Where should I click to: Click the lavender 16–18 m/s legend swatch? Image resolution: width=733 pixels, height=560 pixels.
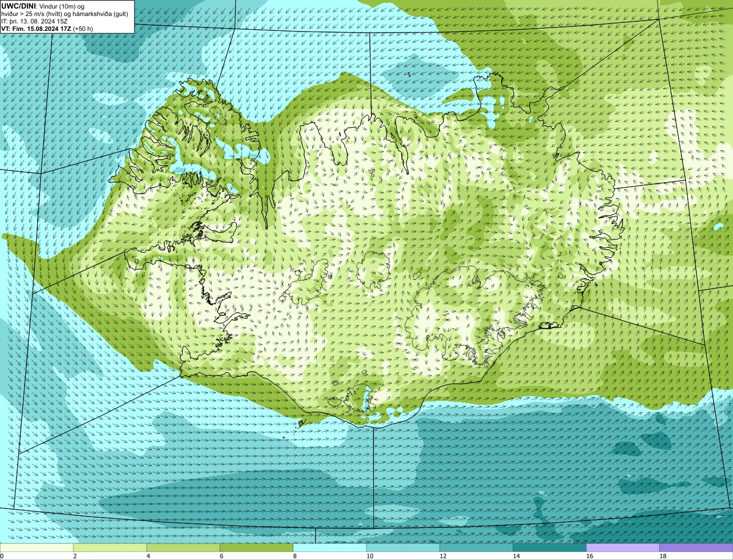tap(623, 548)
